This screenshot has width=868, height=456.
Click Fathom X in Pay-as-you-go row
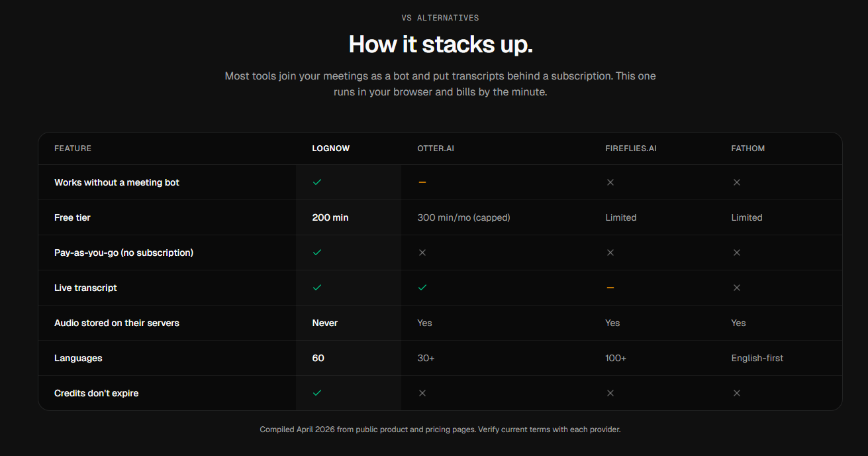tap(737, 253)
